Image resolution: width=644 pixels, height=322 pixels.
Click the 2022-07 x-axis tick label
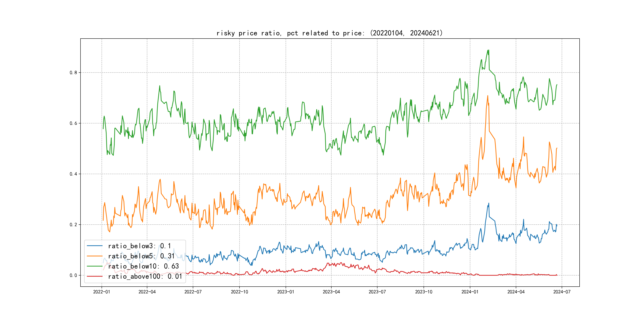193,292
